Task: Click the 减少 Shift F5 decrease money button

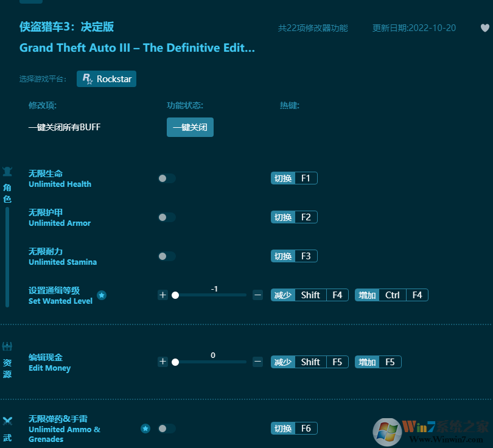Action: point(309,362)
